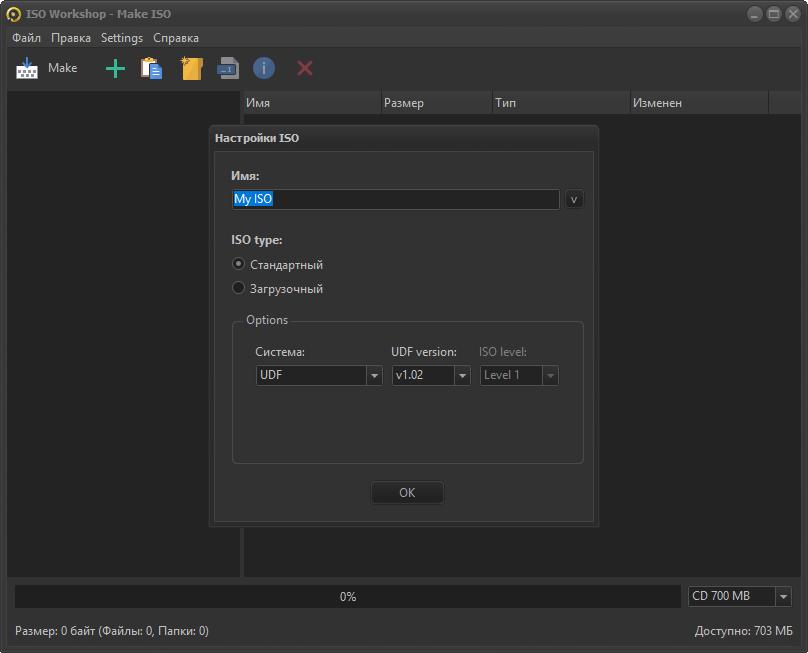Click the Make ISO toolbar icon
The width and height of the screenshot is (808, 653).
pyautogui.click(x=28, y=68)
